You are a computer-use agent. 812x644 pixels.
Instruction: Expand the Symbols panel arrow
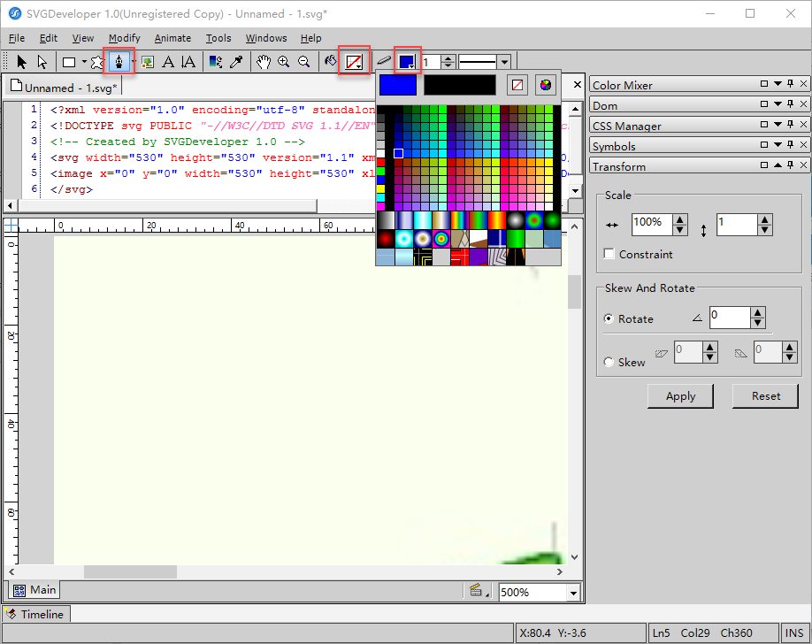click(x=778, y=144)
